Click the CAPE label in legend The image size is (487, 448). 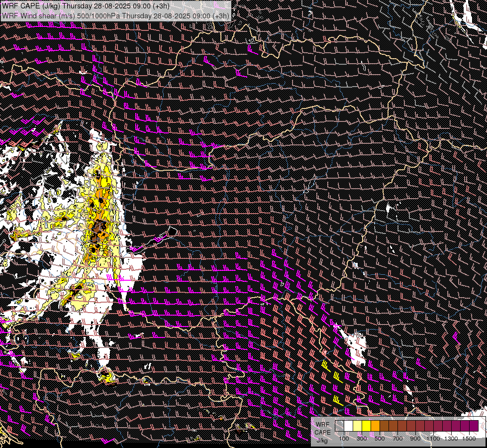[x=323, y=433]
